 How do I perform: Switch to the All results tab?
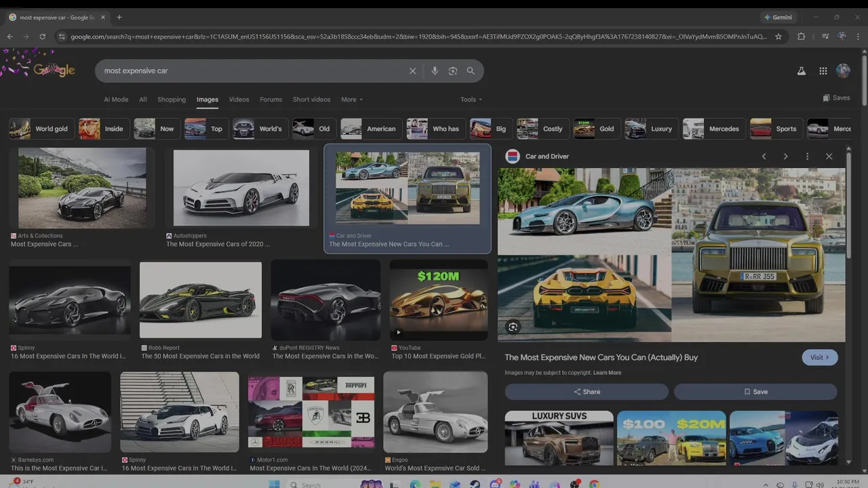point(143,100)
